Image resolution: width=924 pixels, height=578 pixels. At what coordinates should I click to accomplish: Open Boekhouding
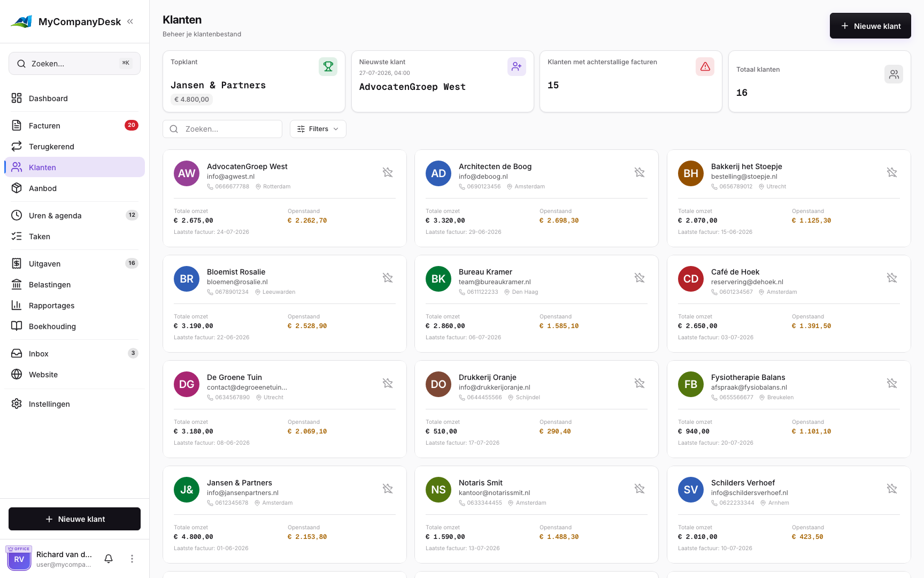[x=74, y=326]
